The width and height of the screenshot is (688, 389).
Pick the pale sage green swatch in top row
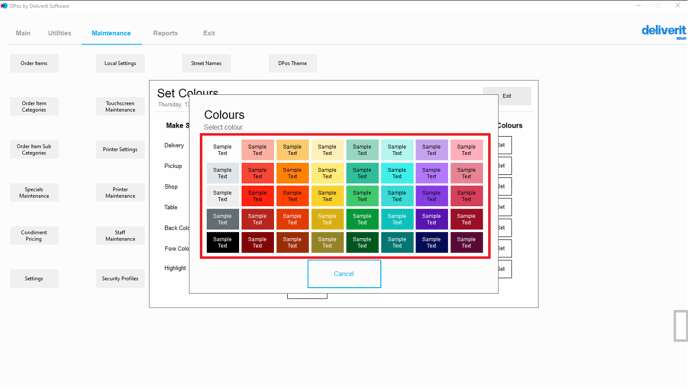click(362, 150)
